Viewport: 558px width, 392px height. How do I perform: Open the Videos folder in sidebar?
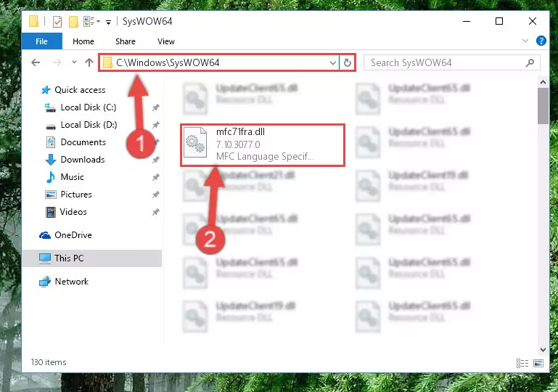coord(73,212)
